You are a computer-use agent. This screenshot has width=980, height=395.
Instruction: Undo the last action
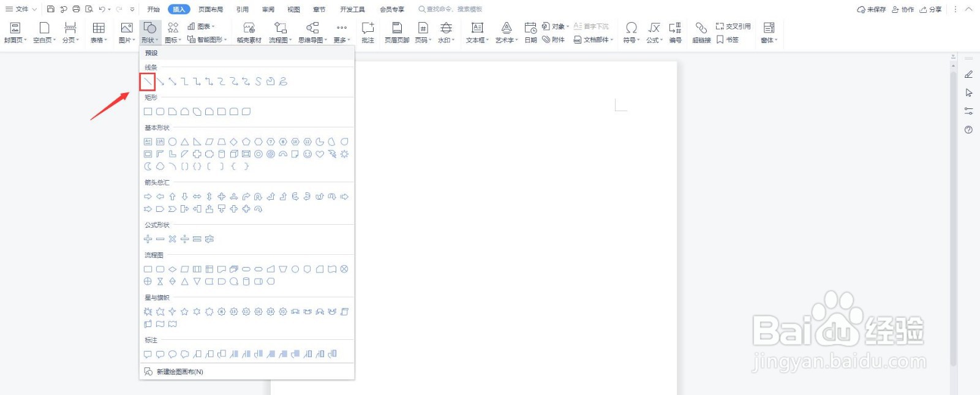[102, 9]
